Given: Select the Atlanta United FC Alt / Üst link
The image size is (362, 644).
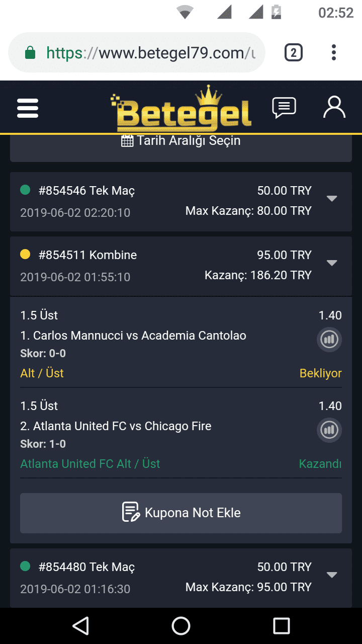Looking at the screenshot, I should click(90, 464).
